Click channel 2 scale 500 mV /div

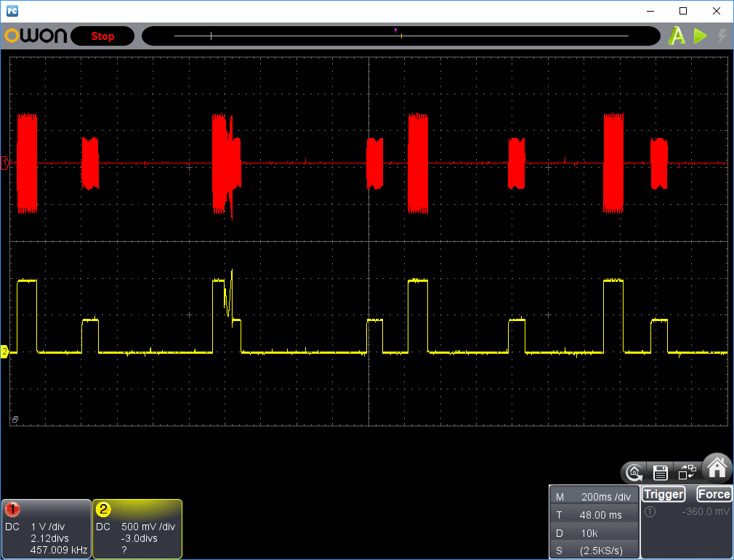pos(148,527)
